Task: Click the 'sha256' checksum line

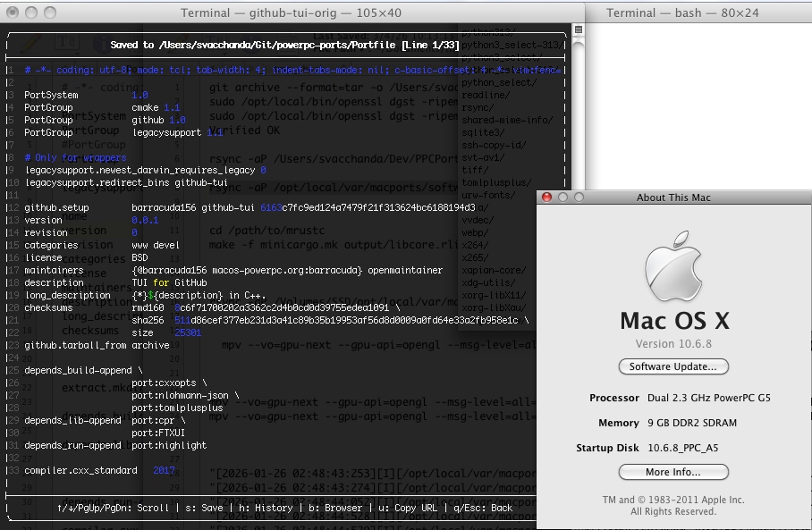Action: pos(330,320)
